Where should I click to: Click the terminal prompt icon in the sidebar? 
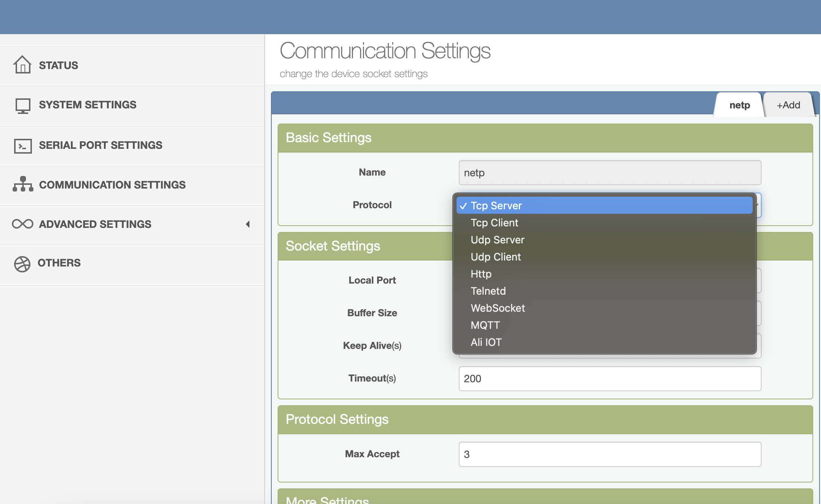[22, 146]
